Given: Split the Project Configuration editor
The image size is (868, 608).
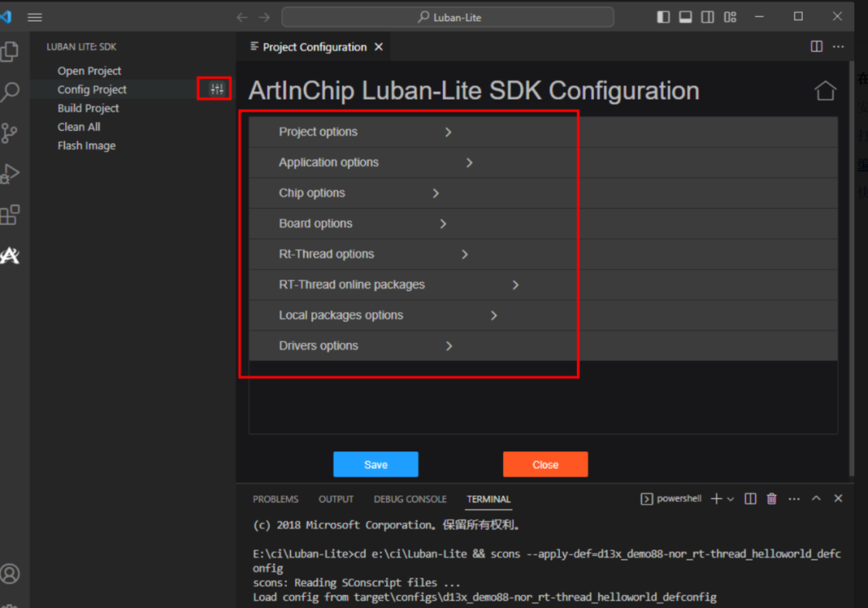Looking at the screenshot, I should pos(817,47).
